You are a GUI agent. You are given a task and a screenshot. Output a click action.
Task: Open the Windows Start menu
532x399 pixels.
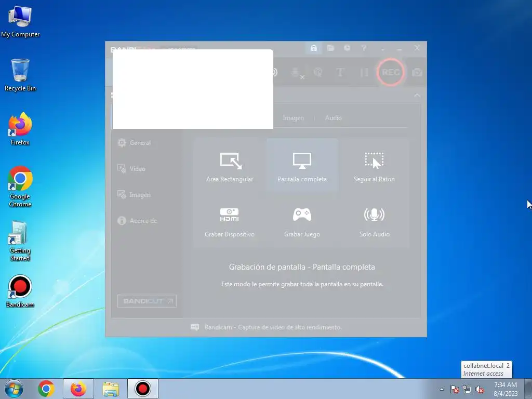(14, 389)
